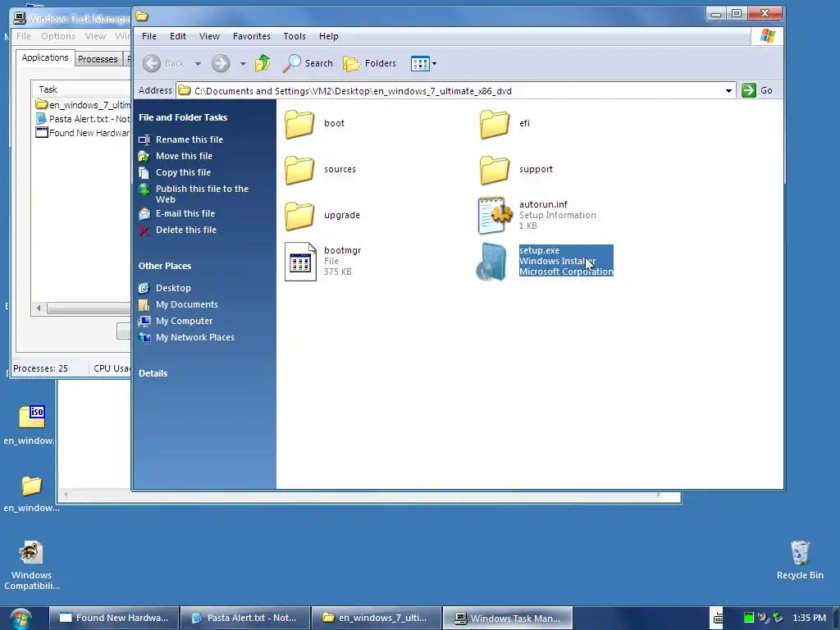Click Delete this file

[x=186, y=230]
